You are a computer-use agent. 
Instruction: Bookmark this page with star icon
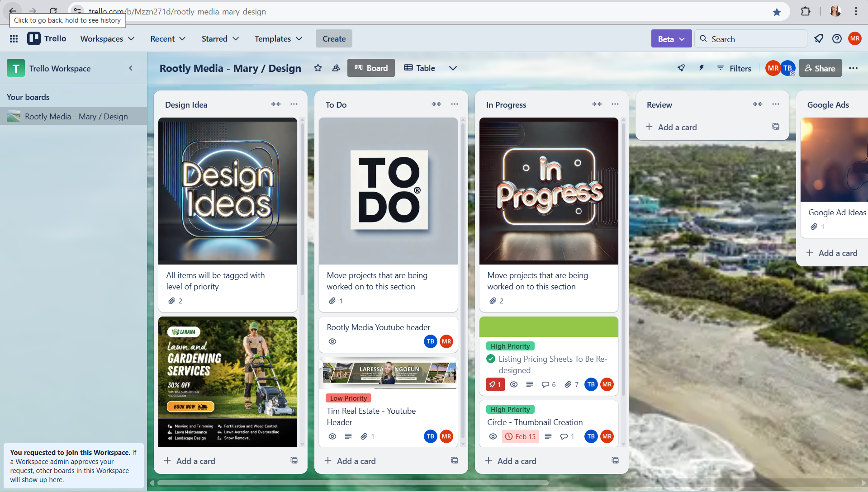tap(777, 12)
